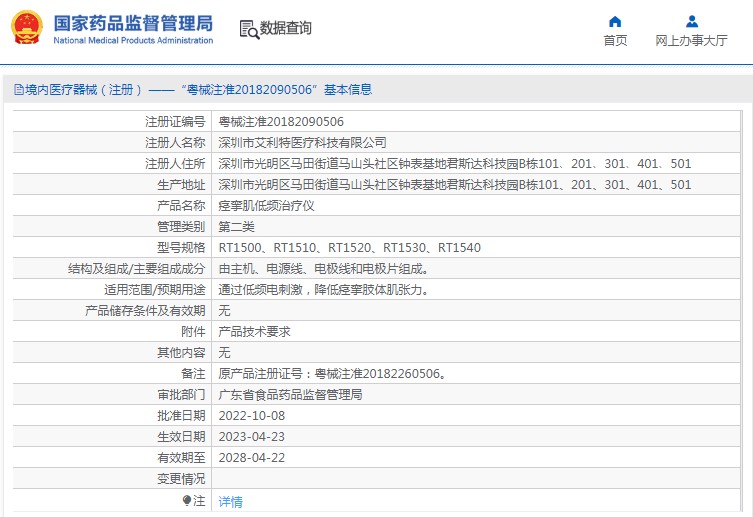Open the 数据查询 search icon
The height and width of the screenshot is (517, 753).
pyautogui.click(x=249, y=29)
